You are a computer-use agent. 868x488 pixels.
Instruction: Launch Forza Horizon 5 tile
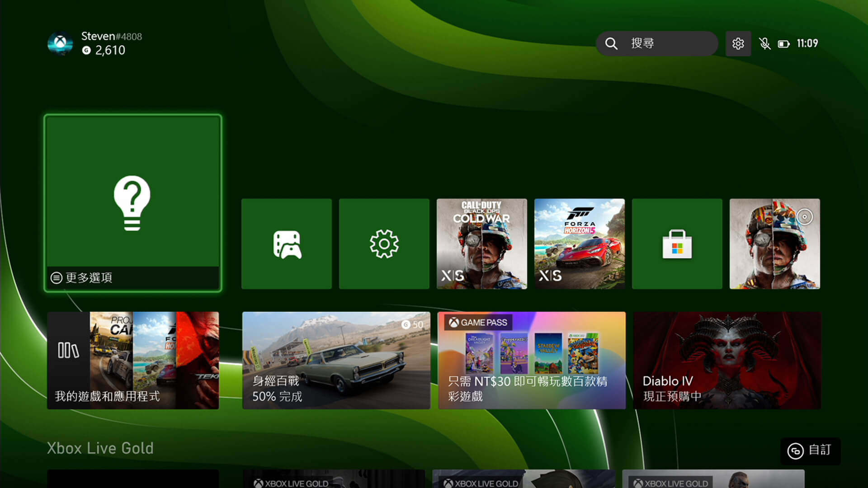pyautogui.click(x=580, y=244)
